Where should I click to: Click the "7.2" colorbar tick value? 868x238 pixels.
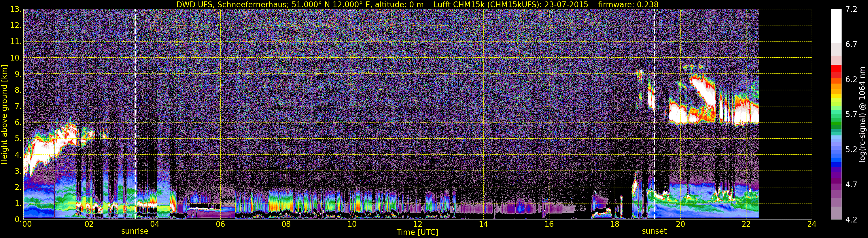point(851,10)
